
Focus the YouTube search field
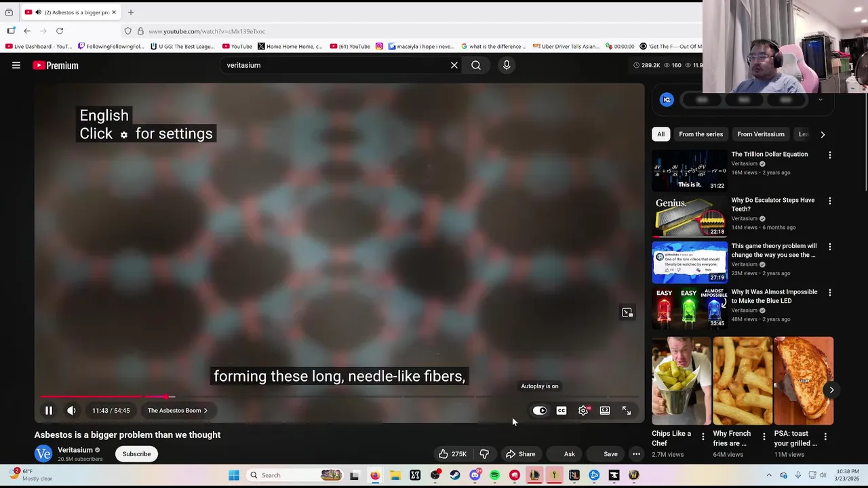[336, 65]
